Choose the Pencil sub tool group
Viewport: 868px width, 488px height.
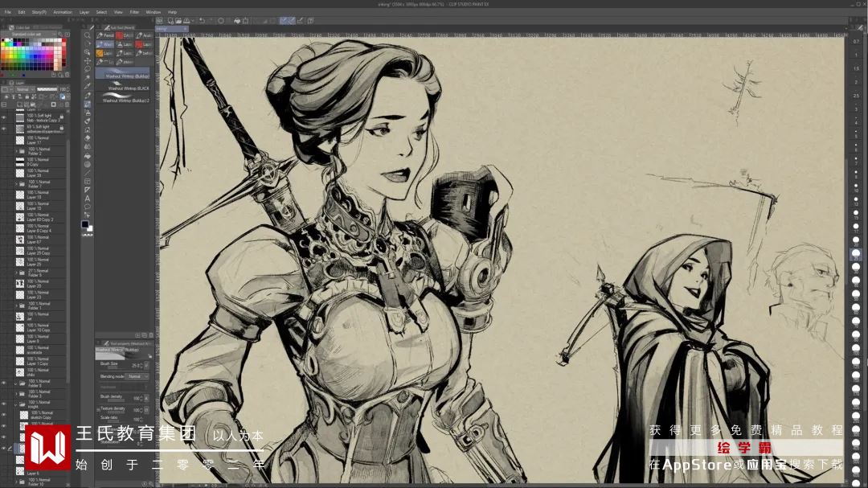click(x=105, y=35)
